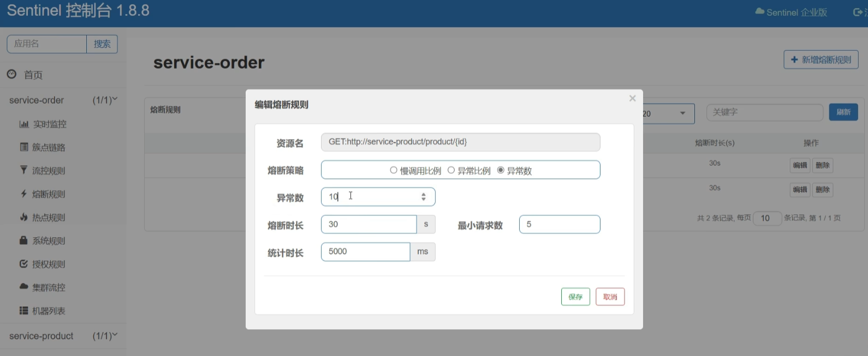Click the 熔断时长 field showing 30
The width and height of the screenshot is (868, 356).
click(x=368, y=224)
